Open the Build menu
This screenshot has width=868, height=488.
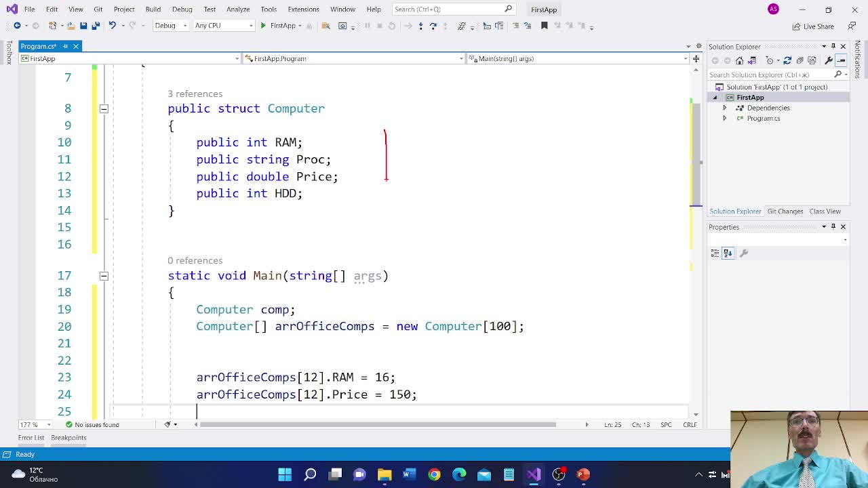click(x=153, y=9)
